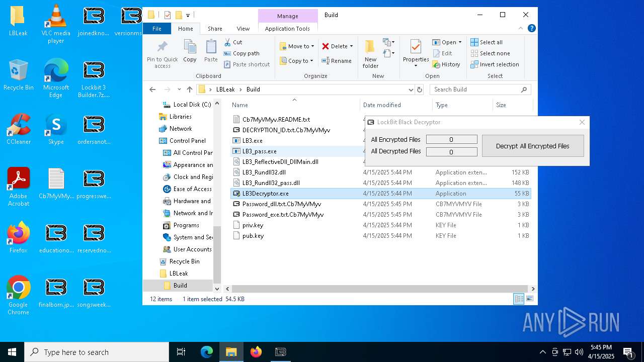Select Local Disk (C:) in navigation pane

coord(192,105)
